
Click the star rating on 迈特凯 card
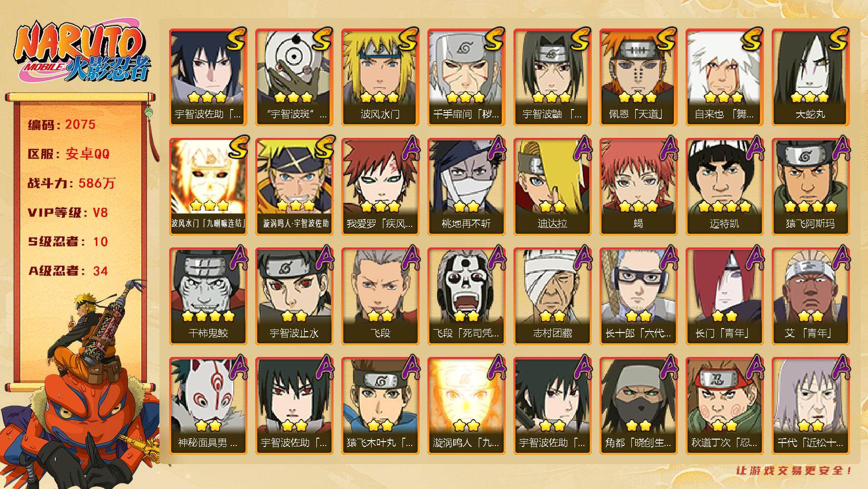pyautogui.click(x=724, y=206)
